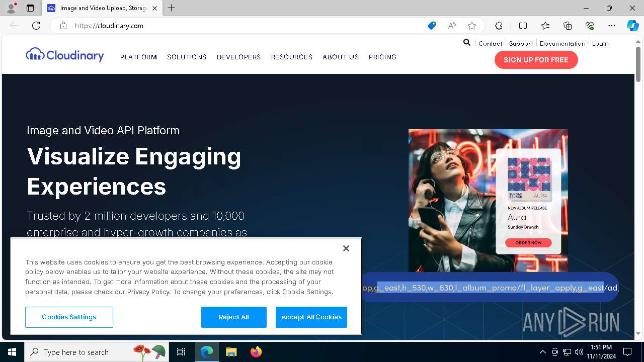Click the transformation URL text bar
The image size is (644, 362).
[x=490, y=288]
